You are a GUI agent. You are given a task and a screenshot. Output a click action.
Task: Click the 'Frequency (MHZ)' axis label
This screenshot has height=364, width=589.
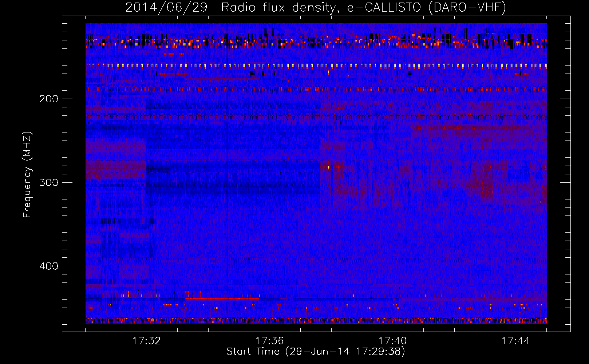27,175
